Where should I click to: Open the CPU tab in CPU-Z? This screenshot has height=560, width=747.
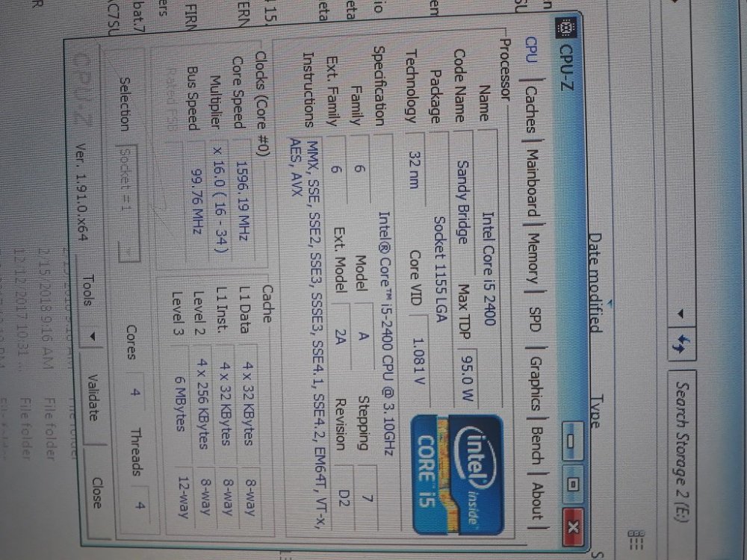pos(530,50)
